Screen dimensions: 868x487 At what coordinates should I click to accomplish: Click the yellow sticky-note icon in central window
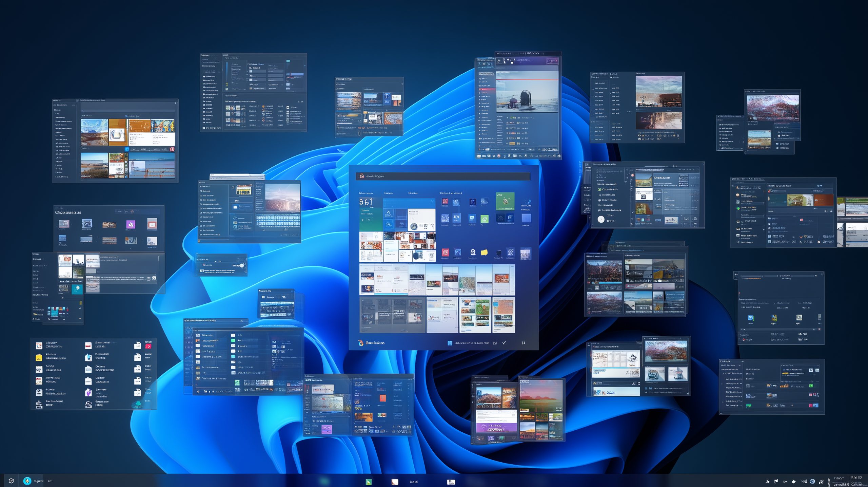tap(484, 252)
